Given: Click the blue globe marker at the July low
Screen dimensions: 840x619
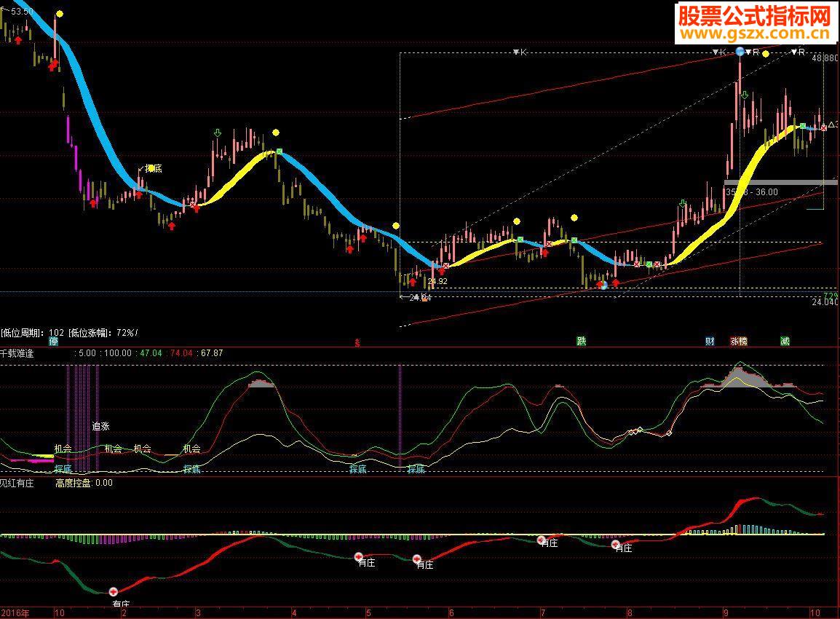Looking at the screenshot, I should [x=604, y=285].
